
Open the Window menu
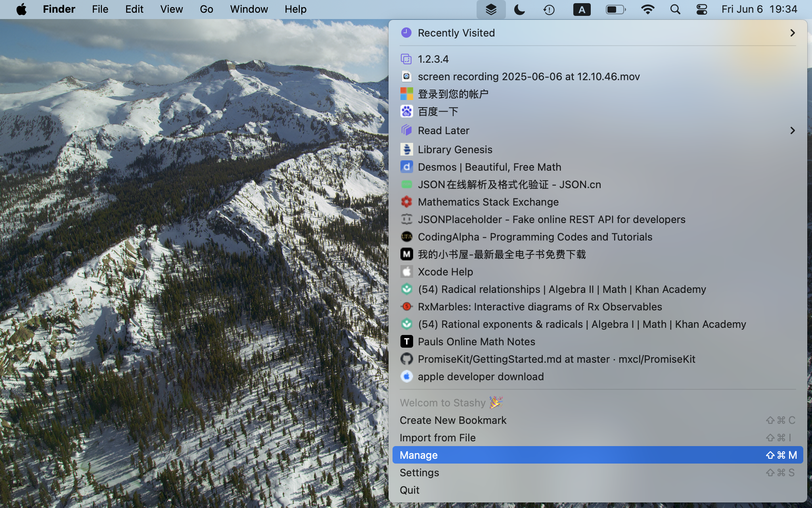(x=249, y=9)
